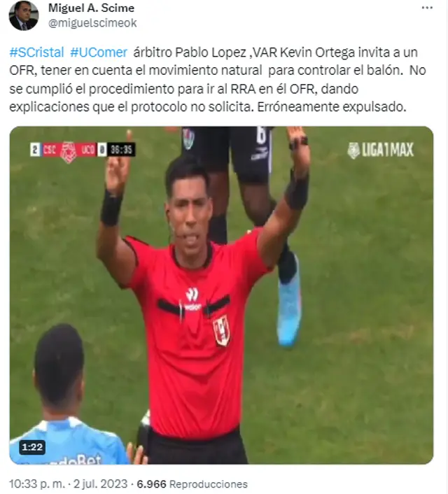Open the @miguelscimeok handle link
The image size is (448, 494).
click(92, 23)
